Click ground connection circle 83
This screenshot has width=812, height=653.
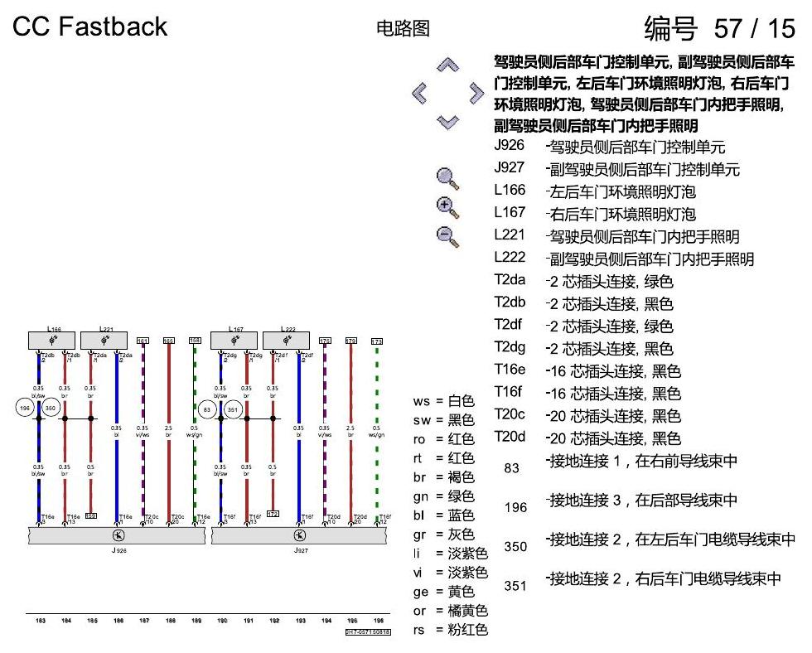[206, 409]
